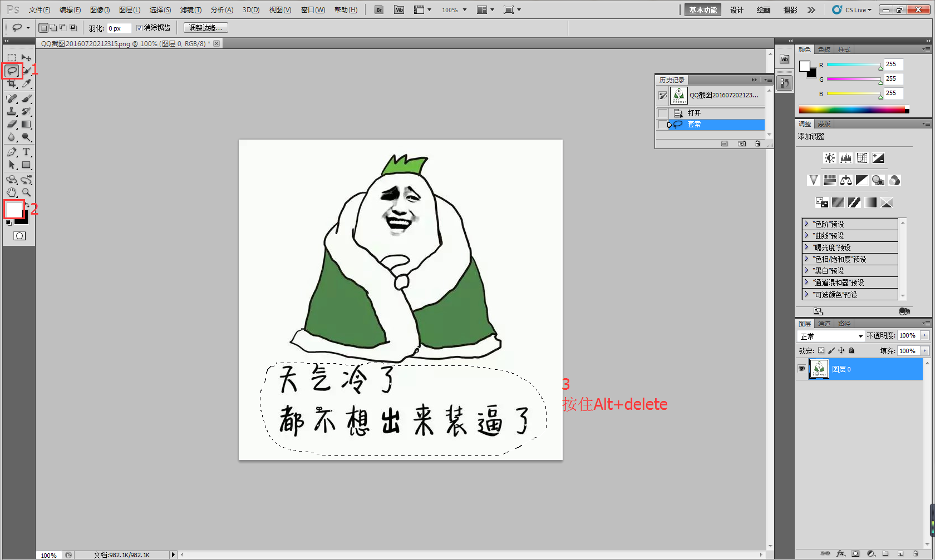935x560 pixels.
Task: Select the Zoom tool
Action: (x=26, y=192)
